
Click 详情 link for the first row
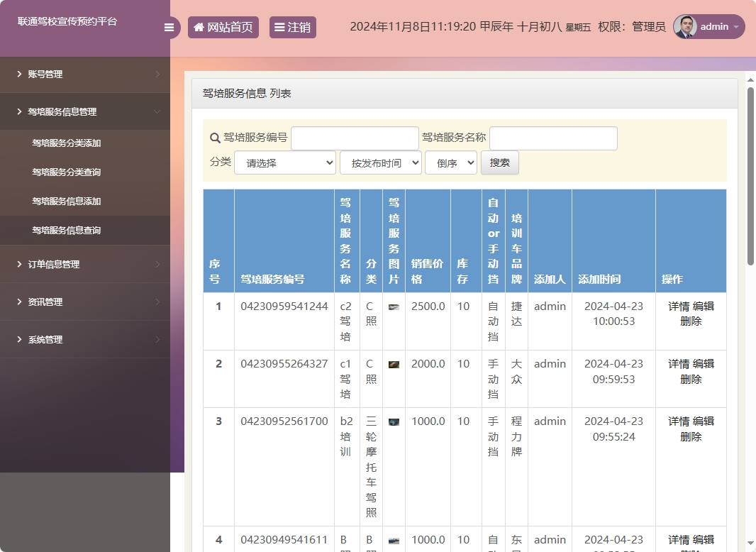[678, 306]
